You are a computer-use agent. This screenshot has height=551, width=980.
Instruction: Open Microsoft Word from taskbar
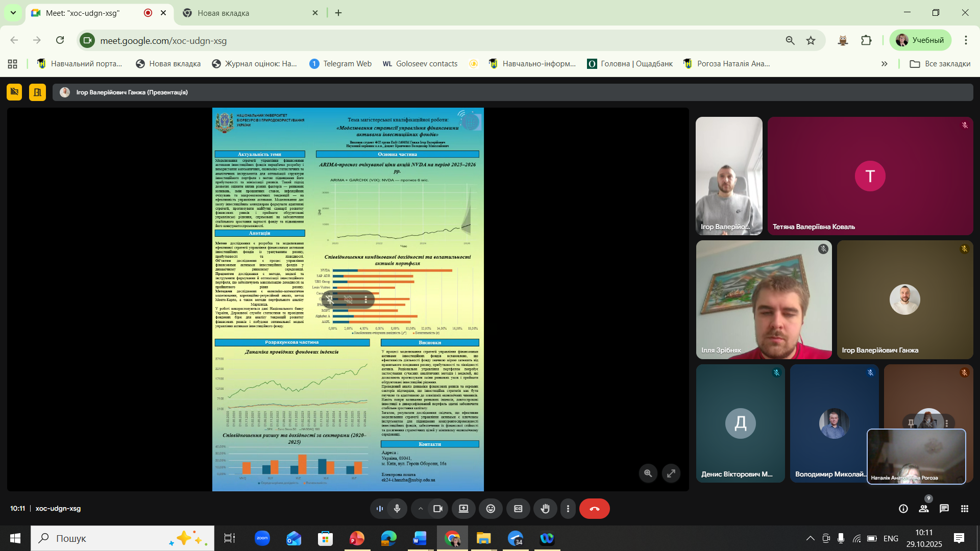420,538
